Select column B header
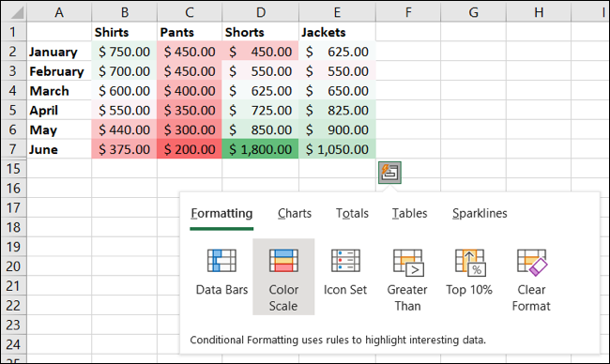The image size is (610, 364). 125,12
